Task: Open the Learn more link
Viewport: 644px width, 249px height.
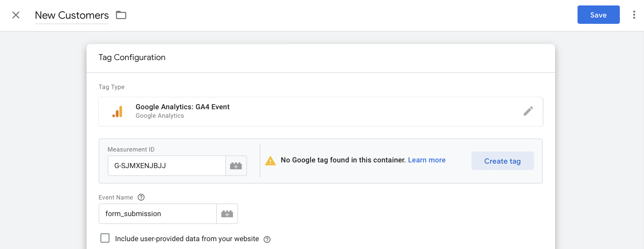Action: click(427, 160)
